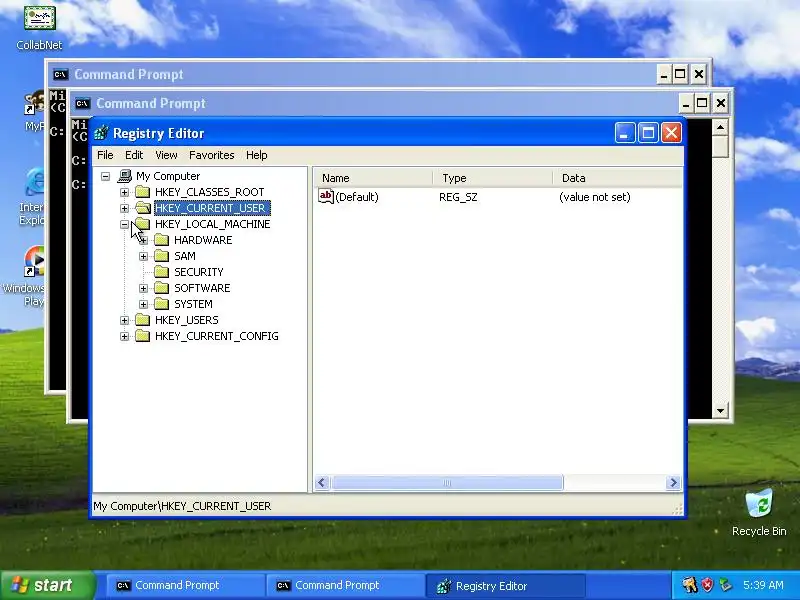
Task: Expand the HKEY_CURRENT_CONFIG key
Action: (124, 336)
